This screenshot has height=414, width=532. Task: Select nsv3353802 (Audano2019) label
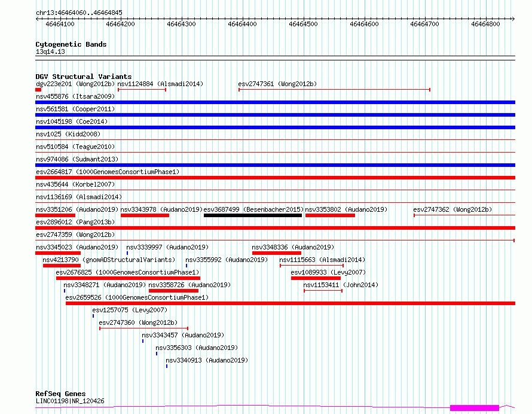[x=346, y=209]
